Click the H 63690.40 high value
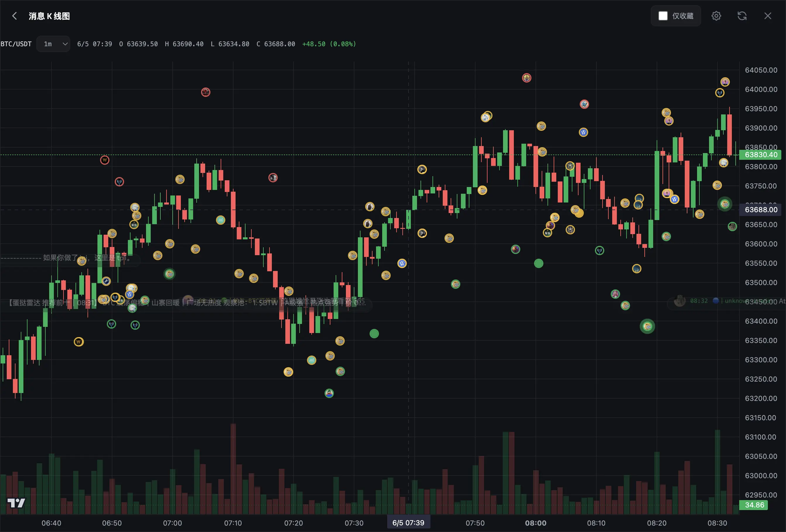The image size is (786, 532). tap(184, 44)
